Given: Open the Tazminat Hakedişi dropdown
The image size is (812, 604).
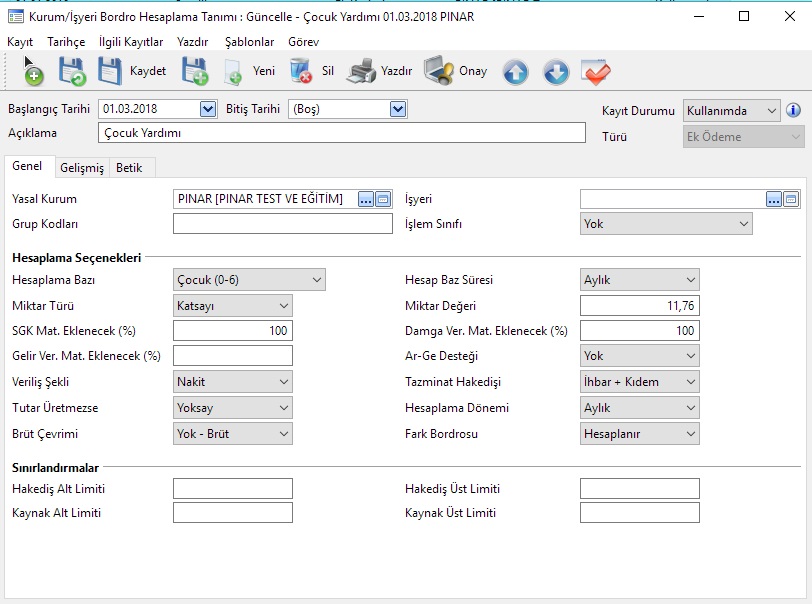Looking at the screenshot, I should pos(640,382).
